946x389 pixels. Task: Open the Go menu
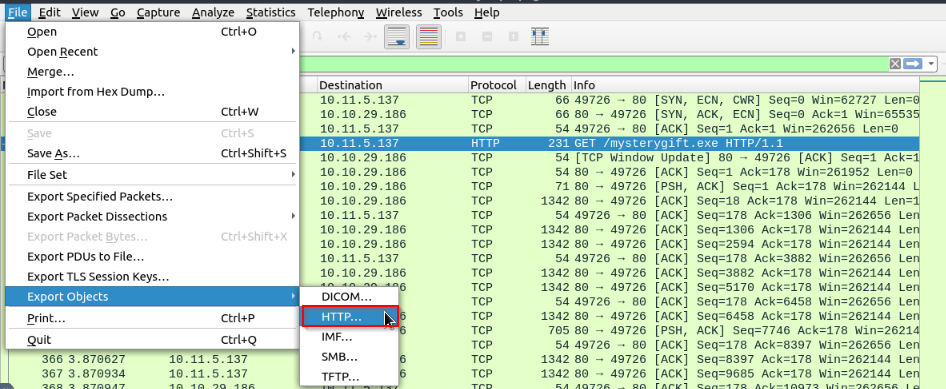(118, 12)
